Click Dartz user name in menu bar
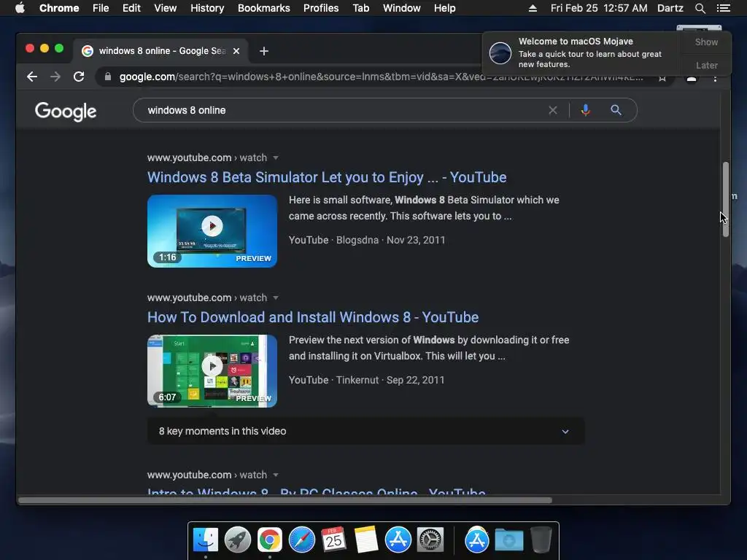This screenshot has height=560, width=747. (x=670, y=8)
